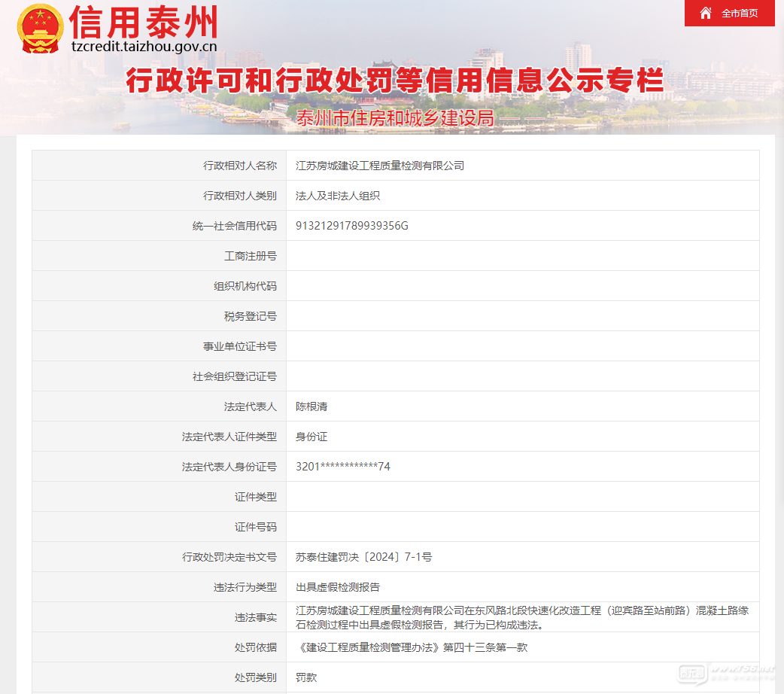Click the 泰州市住房和城乡建设局 subtitle
The image size is (784, 694).
tap(394, 118)
